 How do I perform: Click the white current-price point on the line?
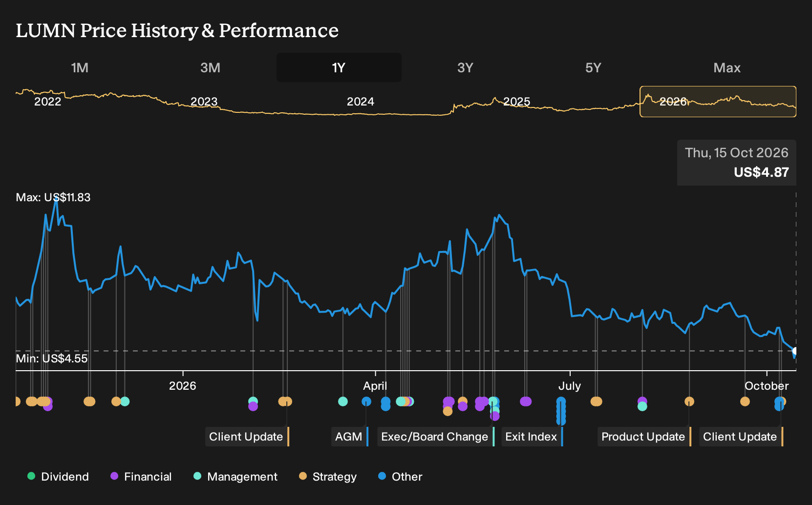click(795, 351)
